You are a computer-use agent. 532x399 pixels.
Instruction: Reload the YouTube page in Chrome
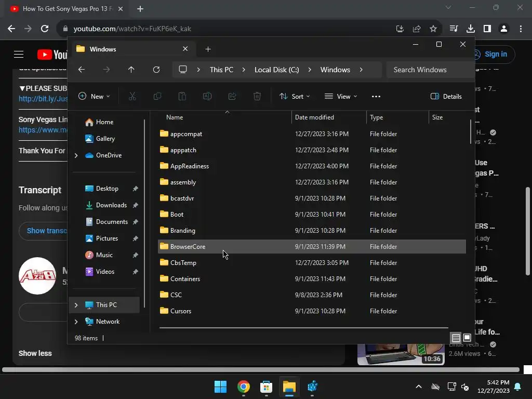pos(45,29)
